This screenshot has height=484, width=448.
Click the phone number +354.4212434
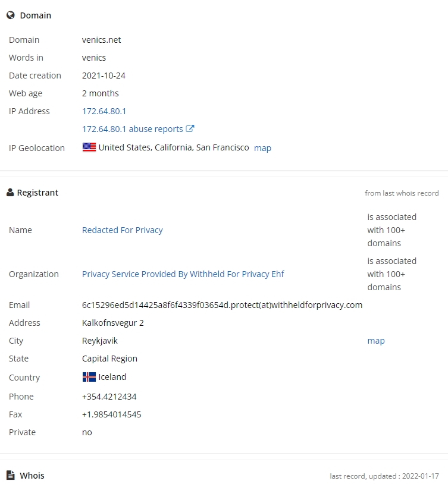109,397
